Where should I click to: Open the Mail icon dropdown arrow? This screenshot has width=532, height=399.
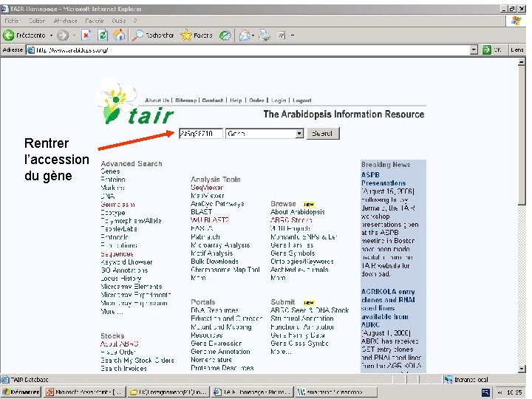253,35
